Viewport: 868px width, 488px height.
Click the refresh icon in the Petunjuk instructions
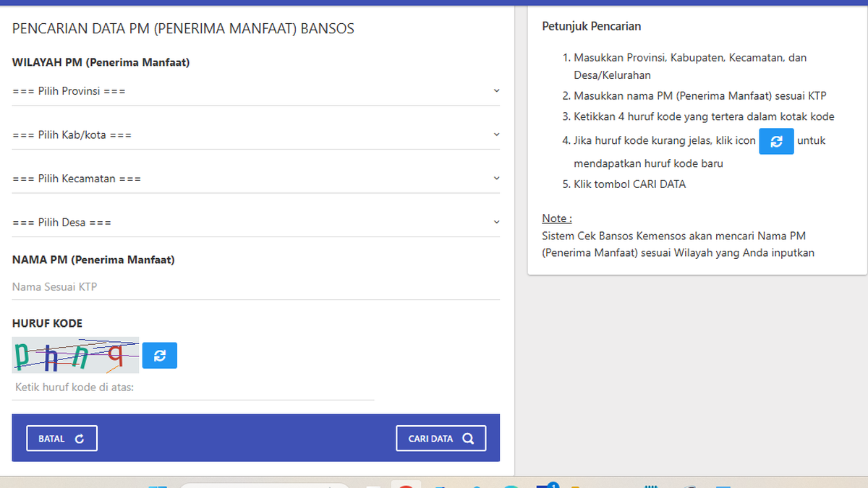coord(776,142)
